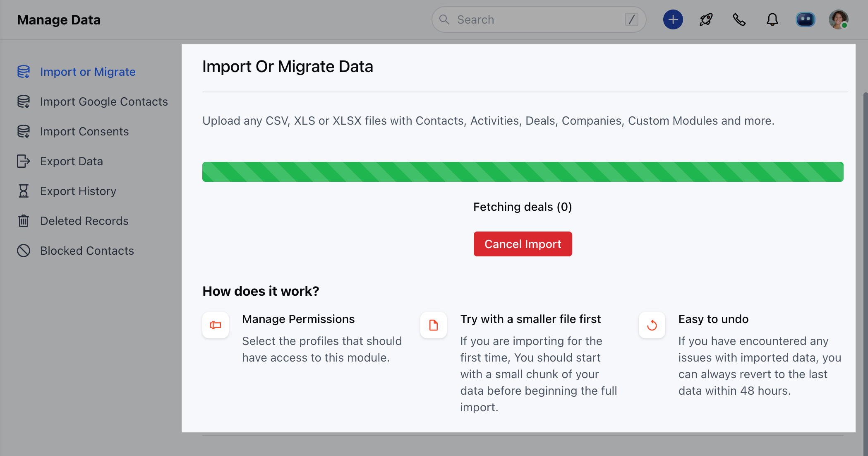
Task: Click the Manage Permissions icon tile
Action: (216, 325)
